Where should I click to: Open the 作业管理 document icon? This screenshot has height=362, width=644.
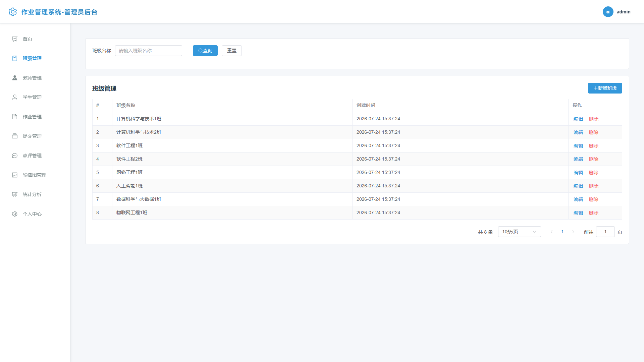coord(15,117)
